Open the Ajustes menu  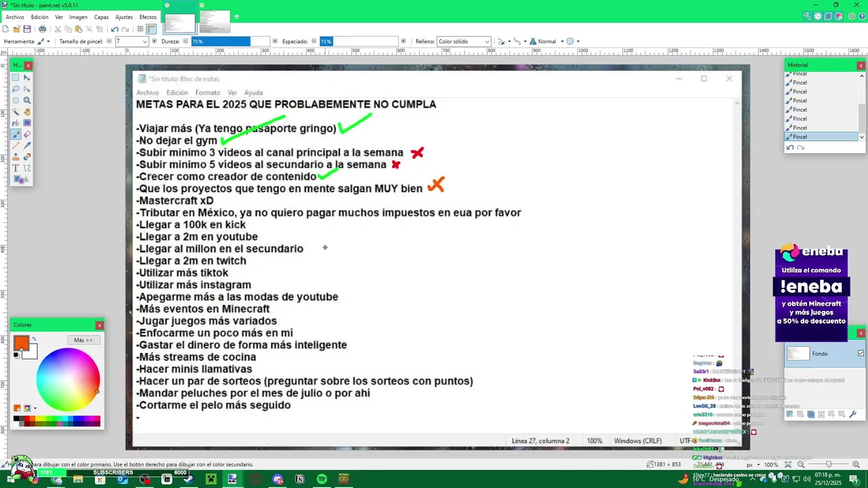click(x=124, y=17)
